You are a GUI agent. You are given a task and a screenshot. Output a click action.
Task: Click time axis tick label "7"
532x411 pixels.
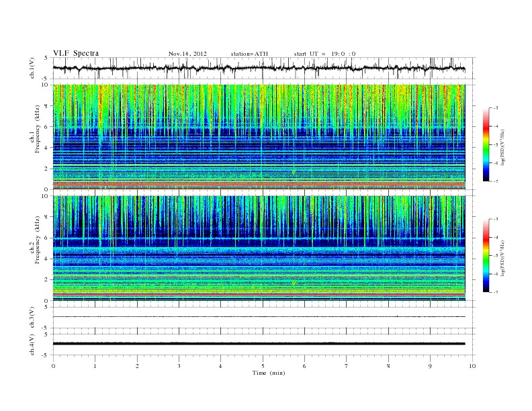pyautogui.click(x=347, y=366)
